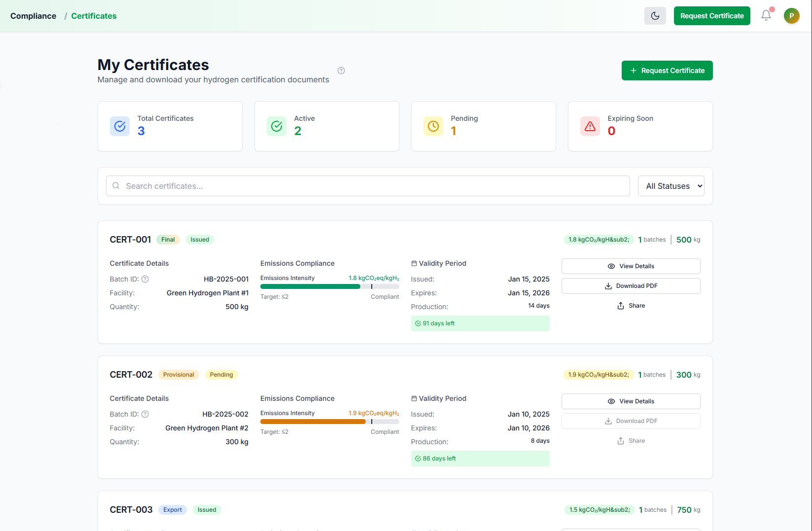Click the search magnifier icon

click(x=115, y=185)
